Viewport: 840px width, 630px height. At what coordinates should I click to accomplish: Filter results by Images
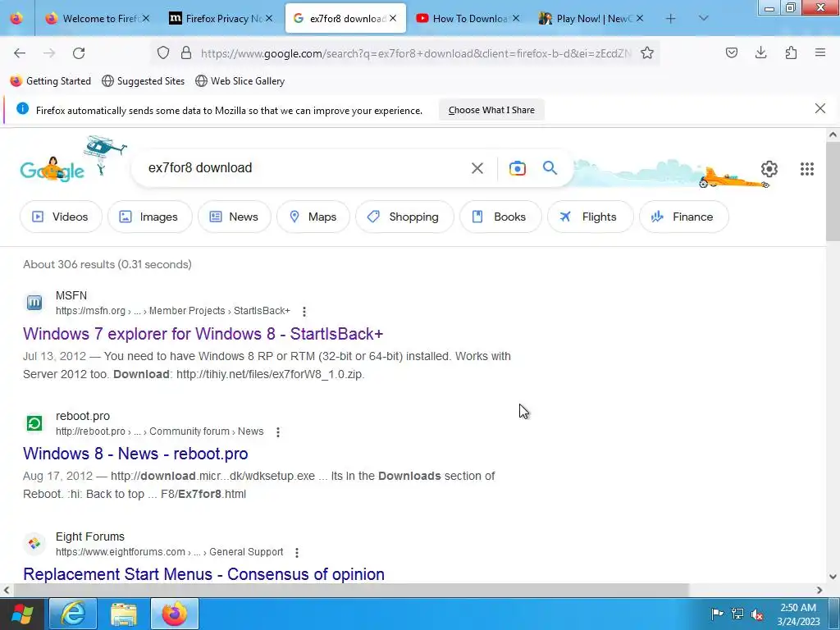[149, 217]
